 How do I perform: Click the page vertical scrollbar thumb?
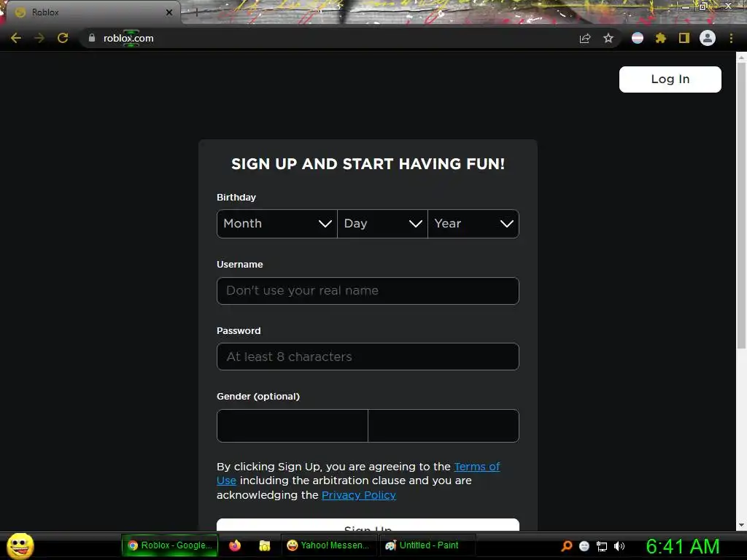[741, 205]
